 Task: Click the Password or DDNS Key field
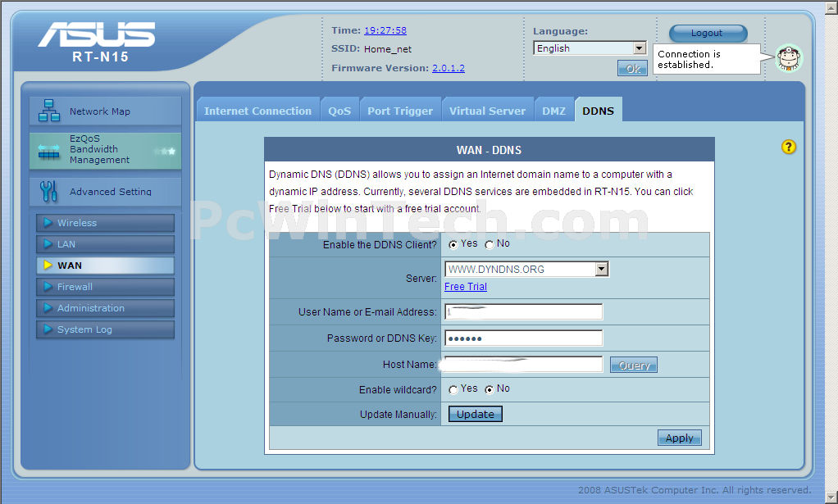coord(524,338)
